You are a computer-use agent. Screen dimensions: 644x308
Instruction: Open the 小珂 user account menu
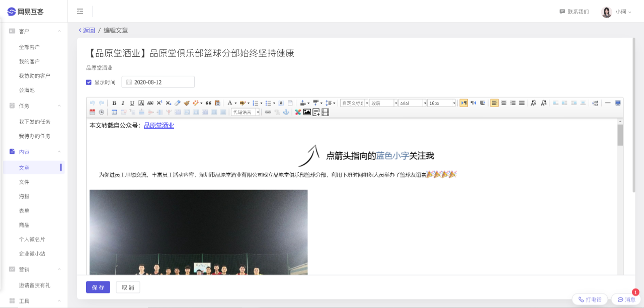point(616,12)
